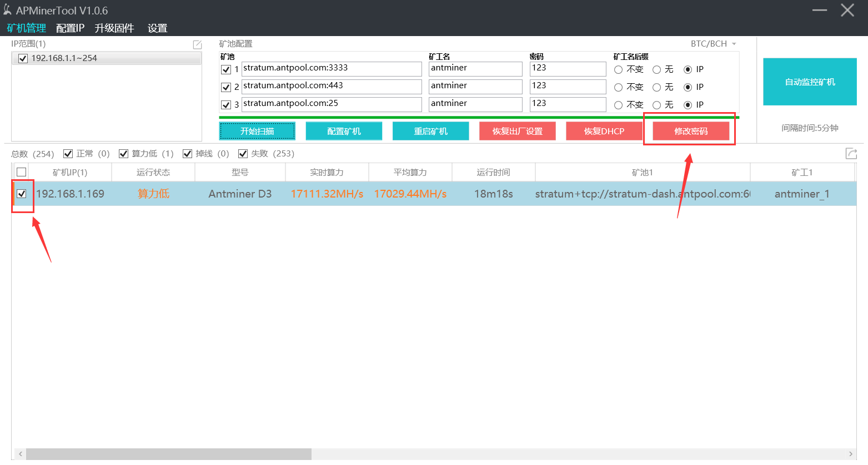Image resolution: width=868 pixels, height=465 pixels.
Task: Click the scroll-left arrow at bottom
Action: tap(21, 454)
